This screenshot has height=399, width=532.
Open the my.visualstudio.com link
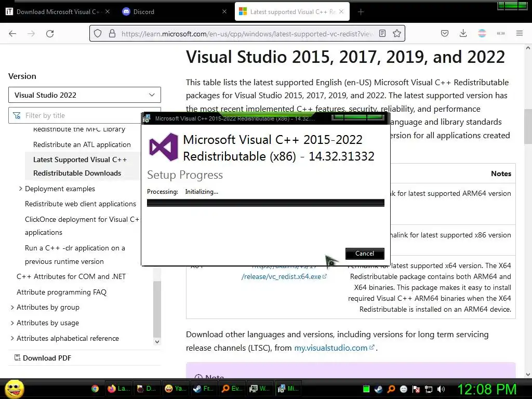[334, 348]
